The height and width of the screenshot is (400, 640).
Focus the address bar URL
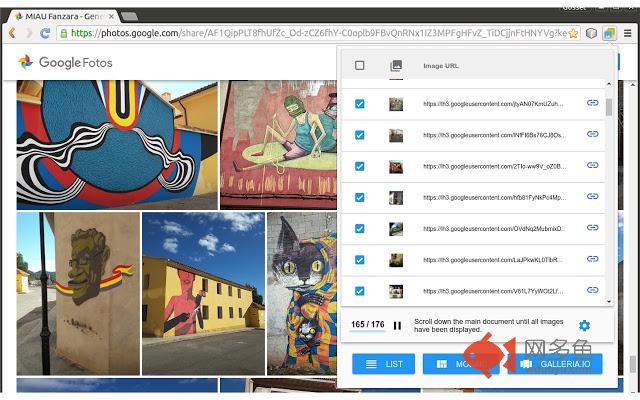(318, 33)
